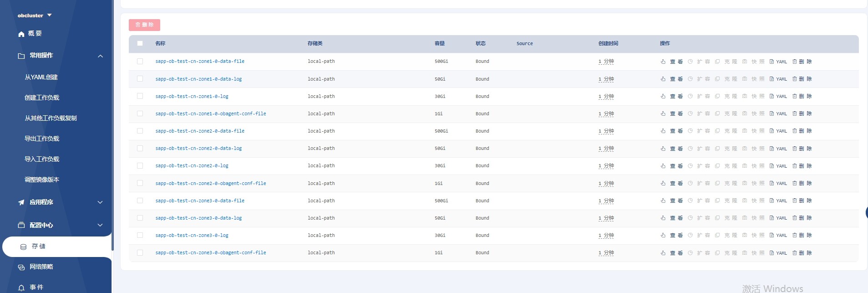
Task: Open 网络策略 in sidebar
Action: coord(36,267)
